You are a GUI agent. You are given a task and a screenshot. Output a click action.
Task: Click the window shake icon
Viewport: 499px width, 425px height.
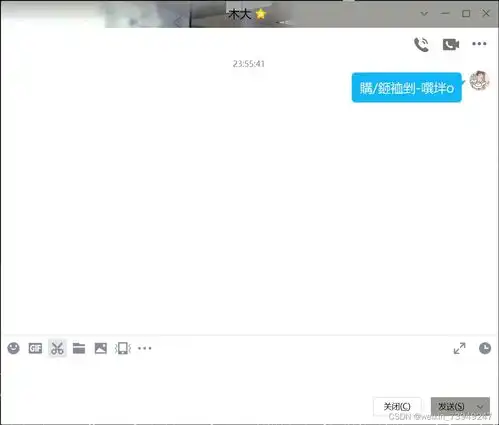tap(123, 348)
